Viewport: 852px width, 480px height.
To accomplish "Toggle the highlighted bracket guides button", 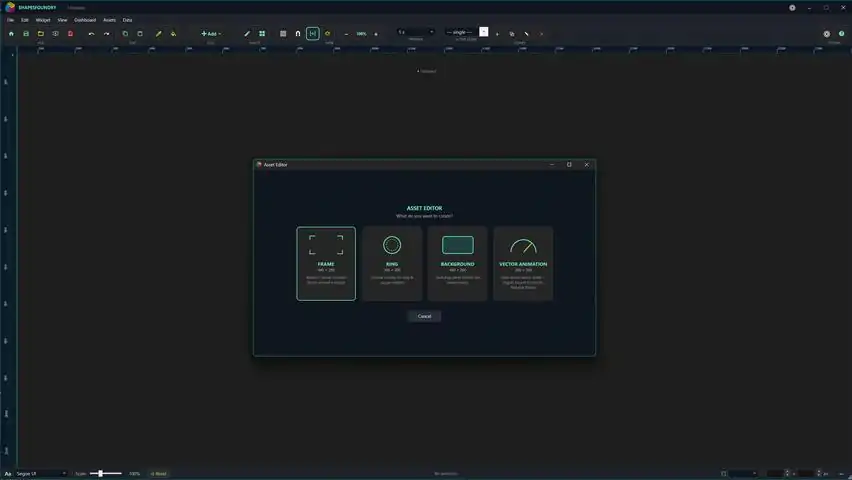I will tap(312, 34).
